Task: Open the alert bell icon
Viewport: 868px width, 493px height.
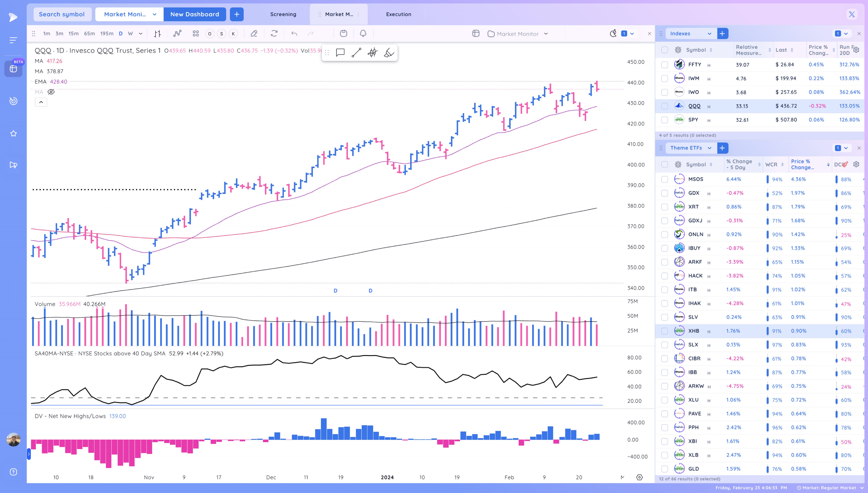Action: click(x=363, y=33)
